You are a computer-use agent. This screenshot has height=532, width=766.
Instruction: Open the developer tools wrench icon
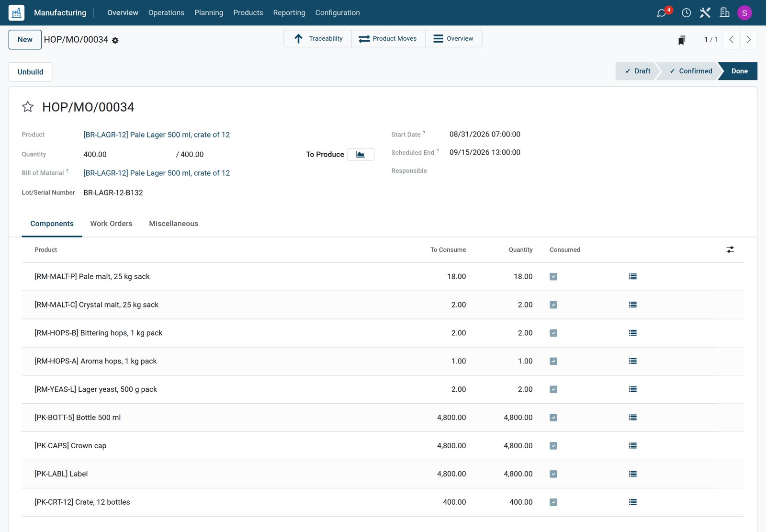705,13
